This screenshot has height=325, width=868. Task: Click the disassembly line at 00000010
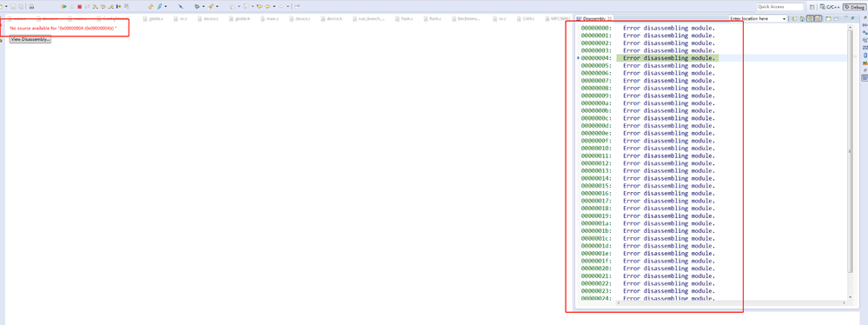pyautogui.click(x=647, y=148)
